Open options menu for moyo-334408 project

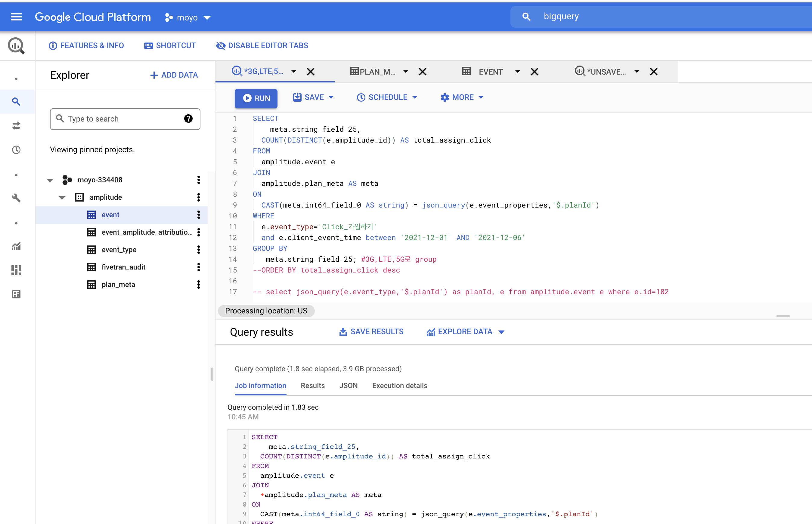[x=199, y=180]
